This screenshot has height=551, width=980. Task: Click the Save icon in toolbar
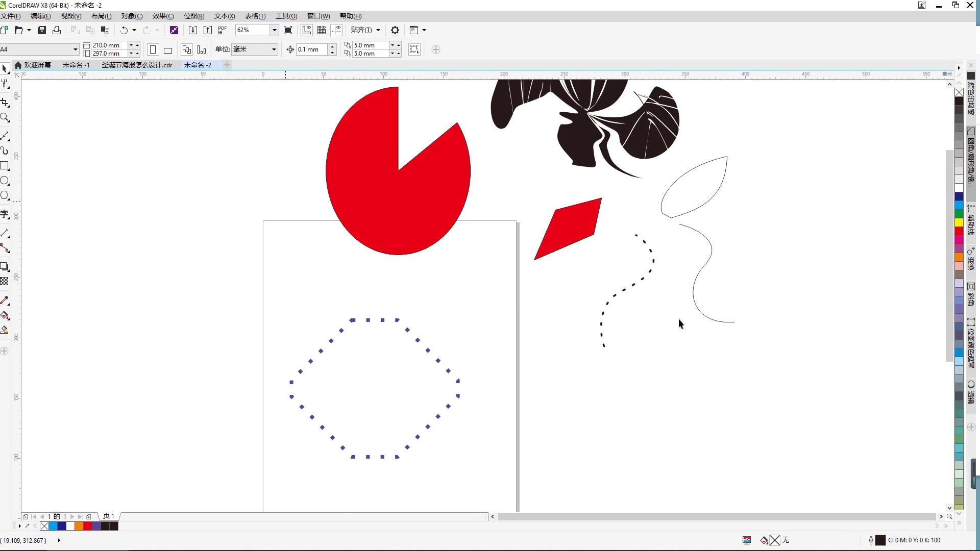coord(42,30)
